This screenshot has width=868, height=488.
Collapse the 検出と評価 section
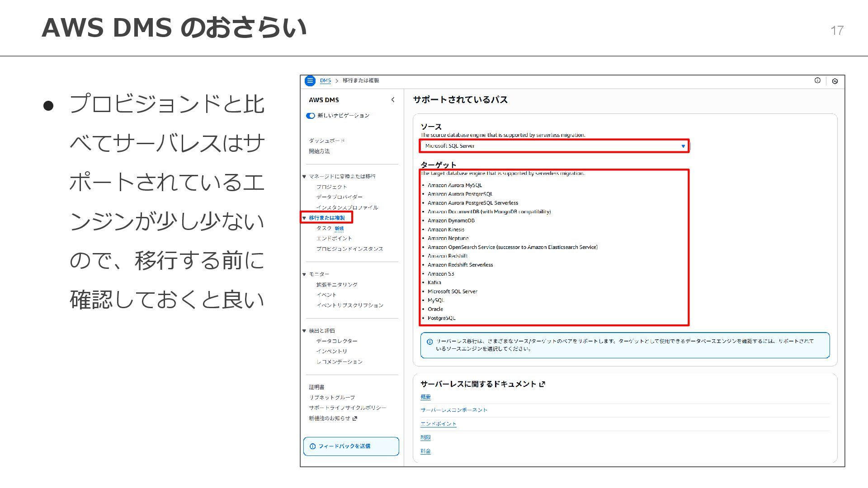304,331
